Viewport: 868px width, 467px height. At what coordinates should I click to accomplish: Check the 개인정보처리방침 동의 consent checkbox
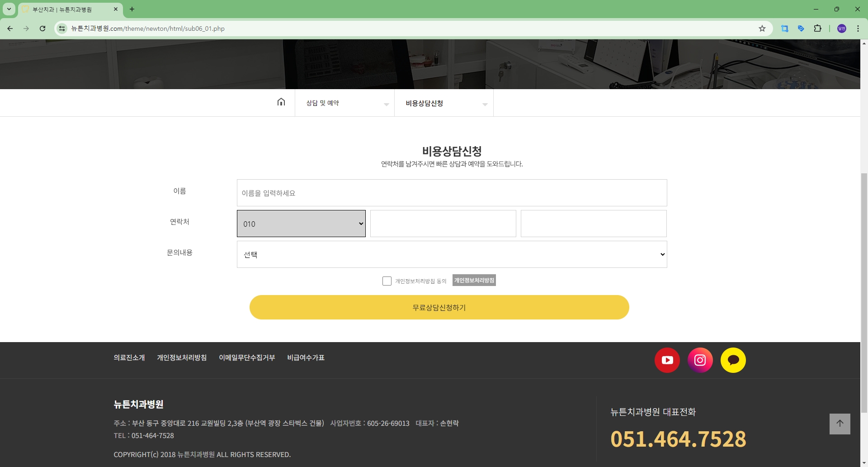[387, 281]
